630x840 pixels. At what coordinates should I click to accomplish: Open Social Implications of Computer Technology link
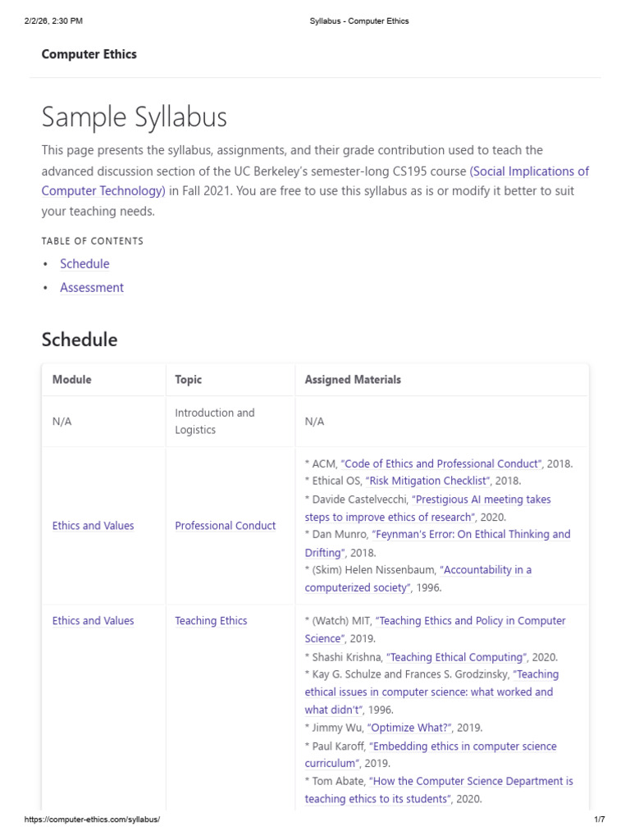coord(529,171)
